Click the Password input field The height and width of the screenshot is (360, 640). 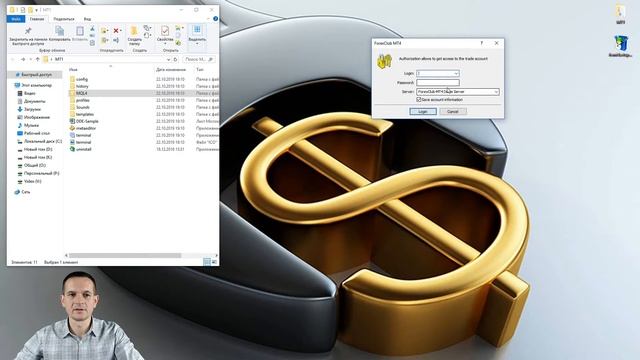pos(438,82)
